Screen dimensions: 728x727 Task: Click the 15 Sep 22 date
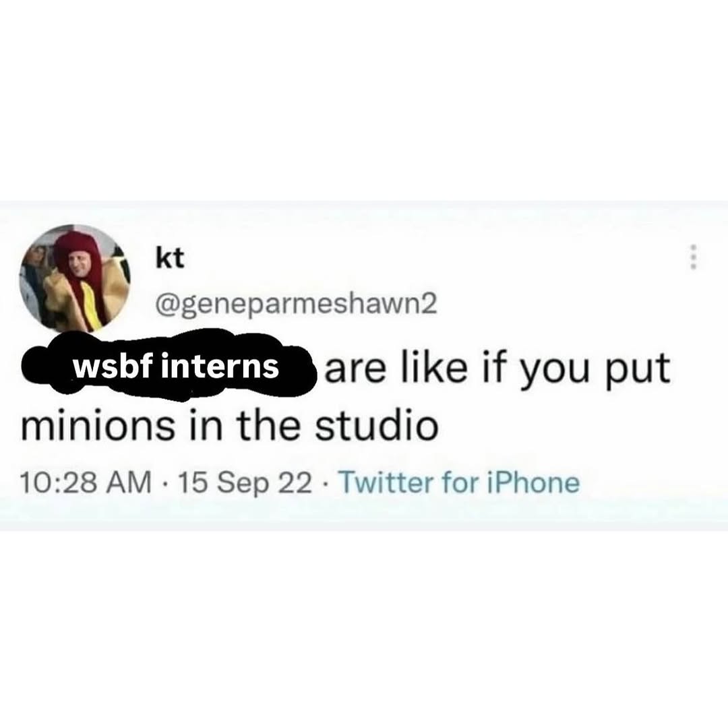coord(245,483)
